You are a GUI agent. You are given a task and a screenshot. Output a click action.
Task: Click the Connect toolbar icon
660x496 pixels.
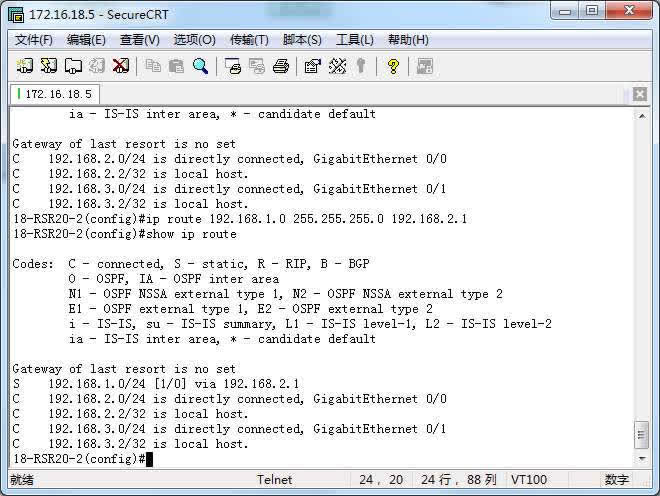(x=25, y=66)
